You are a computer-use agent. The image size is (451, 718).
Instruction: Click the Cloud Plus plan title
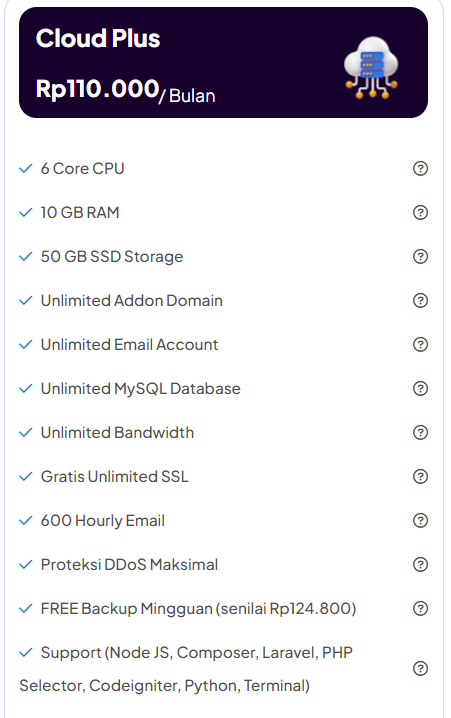(x=98, y=38)
